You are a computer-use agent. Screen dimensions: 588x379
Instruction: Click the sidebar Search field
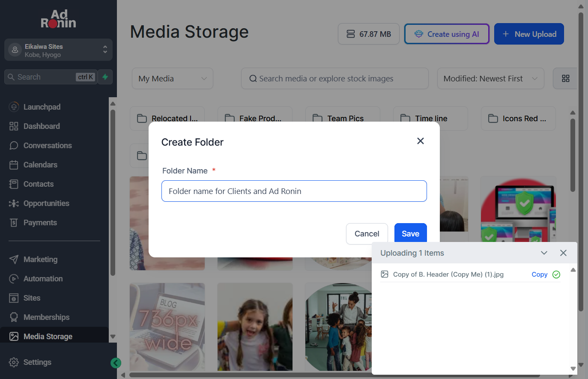tap(51, 77)
